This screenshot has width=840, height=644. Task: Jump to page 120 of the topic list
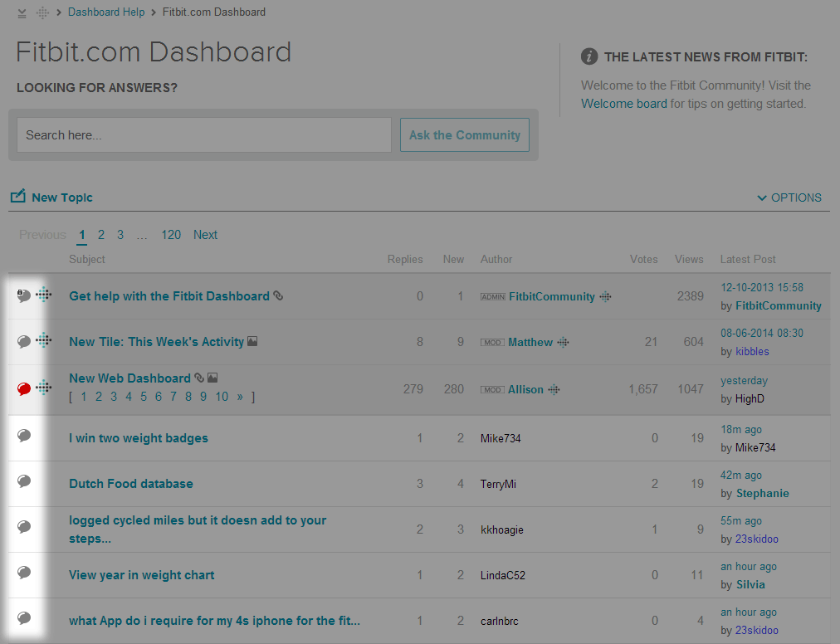[x=171, y=235]
